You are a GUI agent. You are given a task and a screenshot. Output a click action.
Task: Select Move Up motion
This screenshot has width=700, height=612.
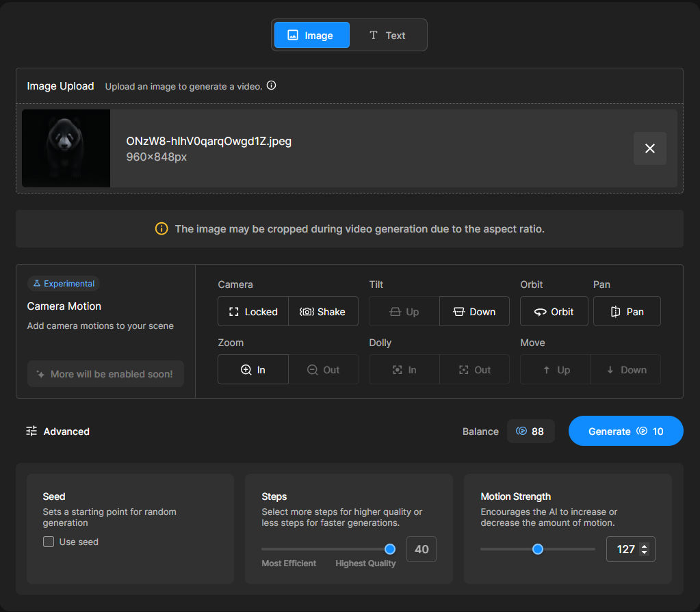click(x=555, y=370)
